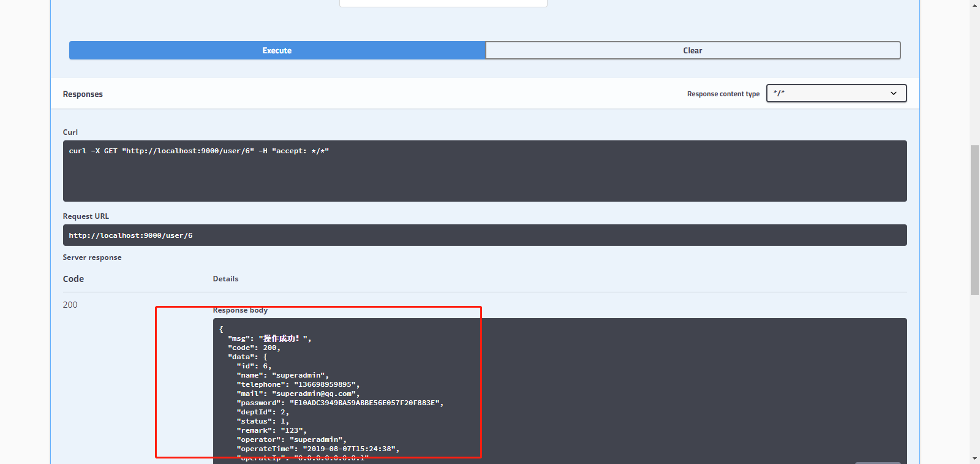This screenshot has width=980, height=464.
Task: Click the "id": 6 line
Action: point(254,366)
